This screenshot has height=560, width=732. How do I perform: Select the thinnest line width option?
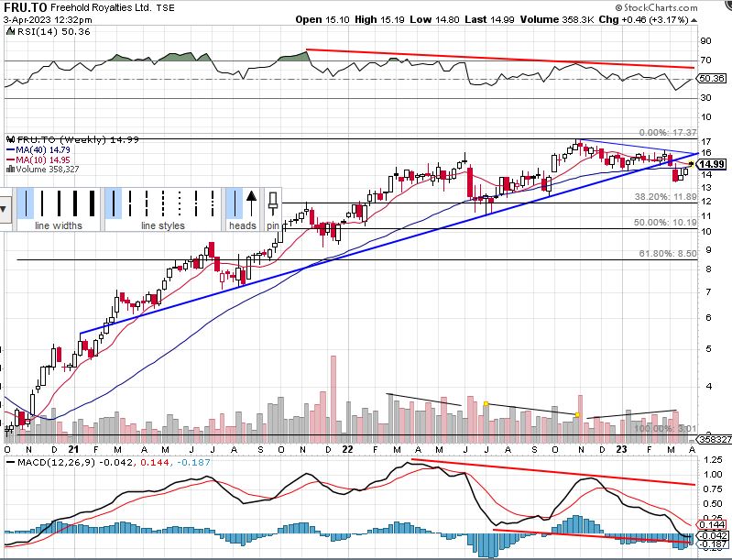pos(27,203)
